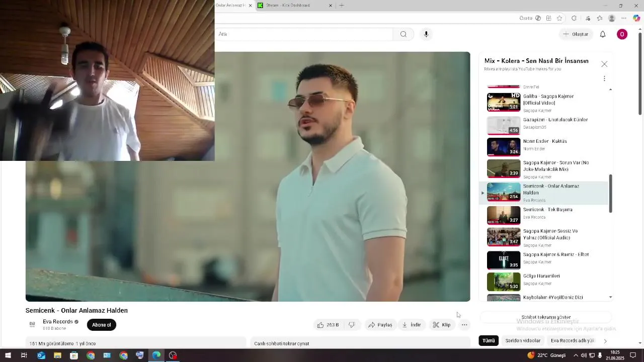Open the Edge extensions puzzle icon
The height and width of the screenshot is (362, 644).
point(574,18)
